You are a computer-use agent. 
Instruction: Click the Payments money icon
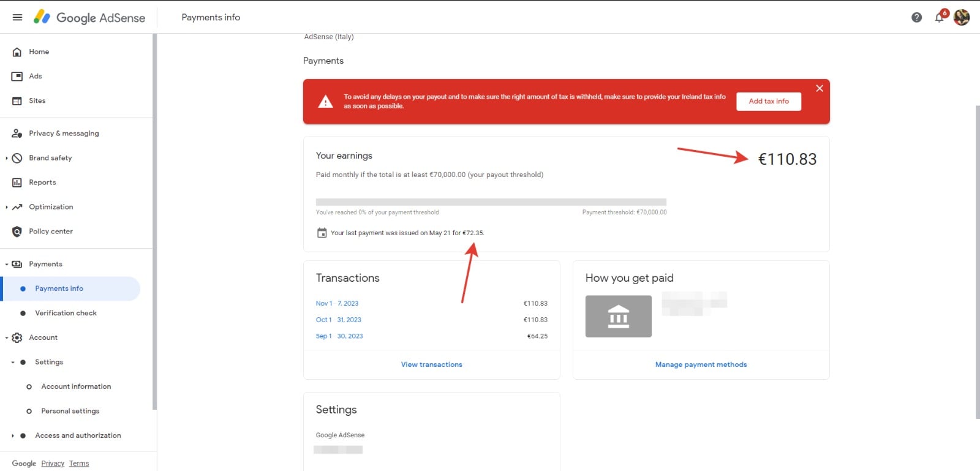17,264
